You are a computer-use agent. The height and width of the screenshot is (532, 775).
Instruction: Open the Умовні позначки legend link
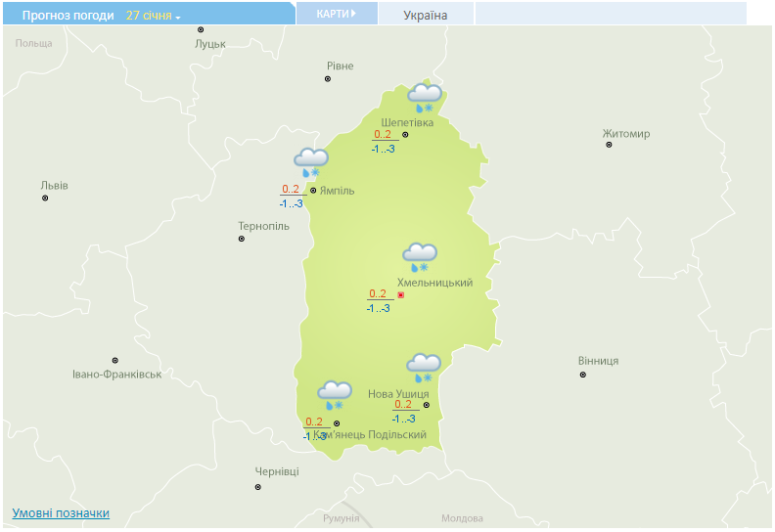coord(61,513)
